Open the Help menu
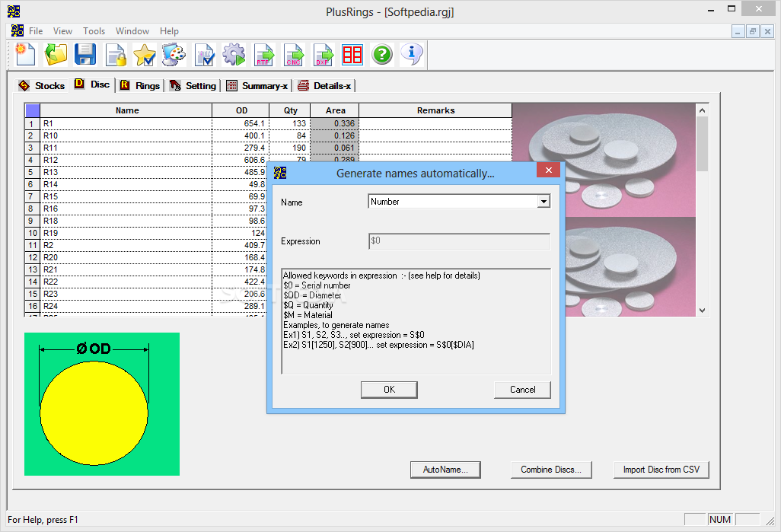The image size is (781, 532). click(x=169, y=31)
